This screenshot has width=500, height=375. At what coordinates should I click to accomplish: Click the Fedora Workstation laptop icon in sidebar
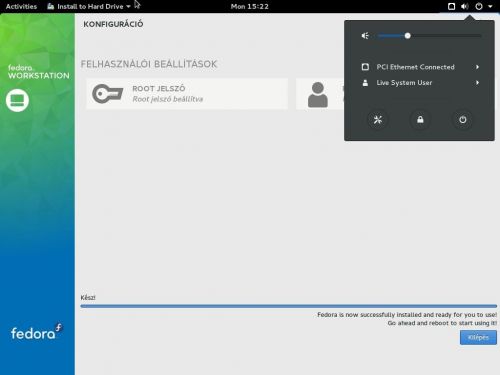pos(17,100)
